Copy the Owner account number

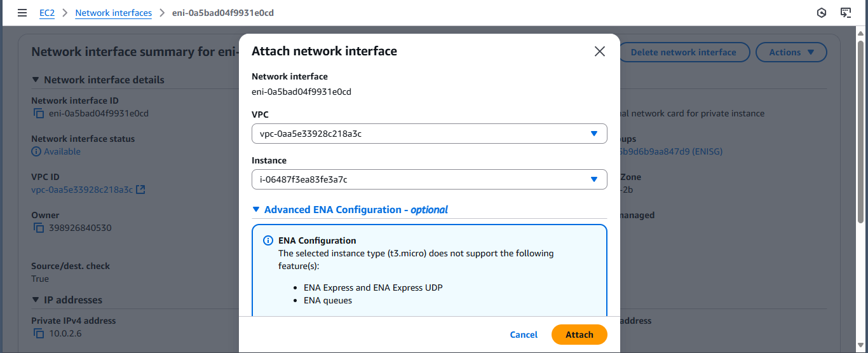pos(39,228)
